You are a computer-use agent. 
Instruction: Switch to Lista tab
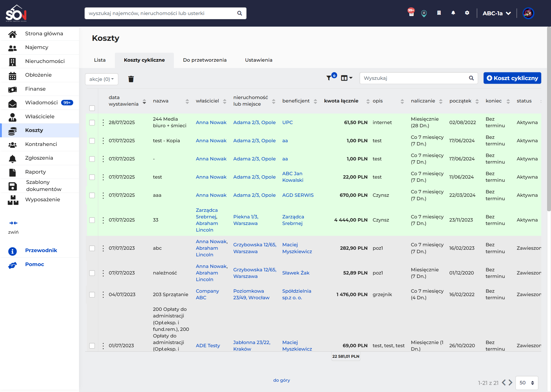(100, 60)
